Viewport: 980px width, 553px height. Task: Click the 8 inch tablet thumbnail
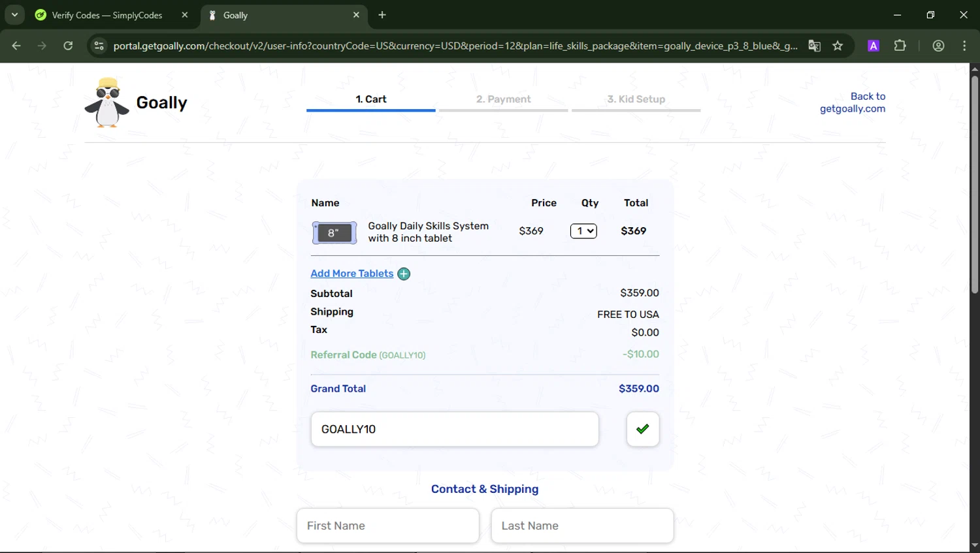335,233
